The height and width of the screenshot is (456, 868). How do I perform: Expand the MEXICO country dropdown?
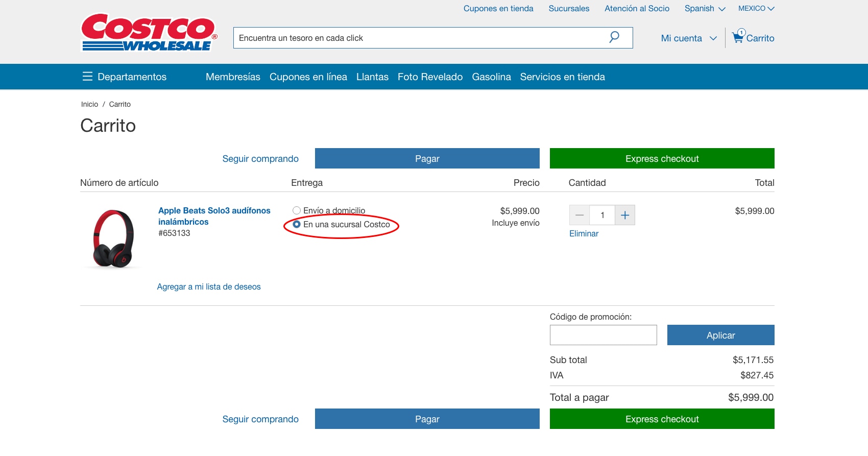[x=756, y=9]
